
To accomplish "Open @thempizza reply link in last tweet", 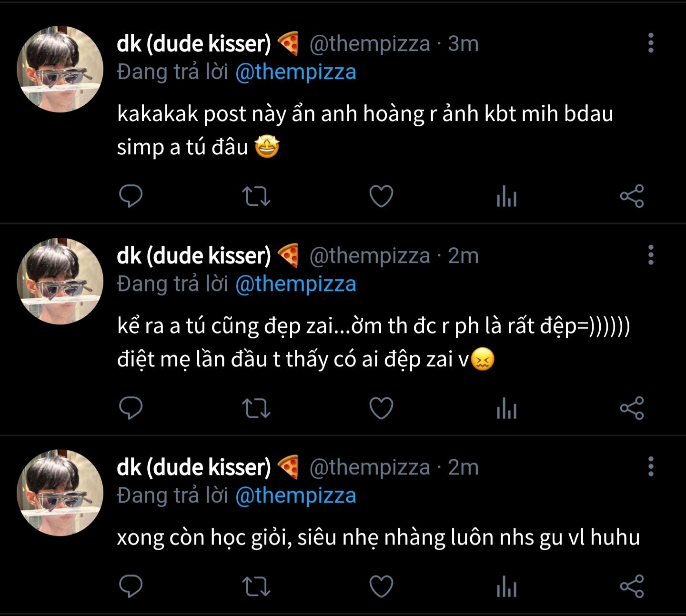I will click(x=296, y=495).
